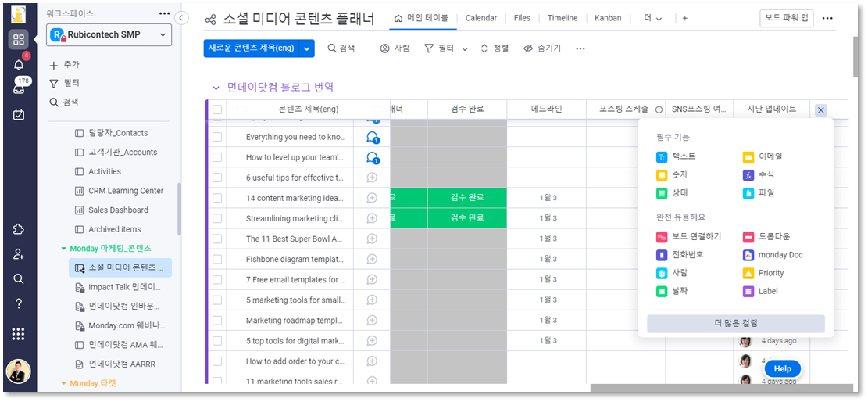Open board options three-dots at top right
Screen dimensions: 868x402
pos(827,18)
